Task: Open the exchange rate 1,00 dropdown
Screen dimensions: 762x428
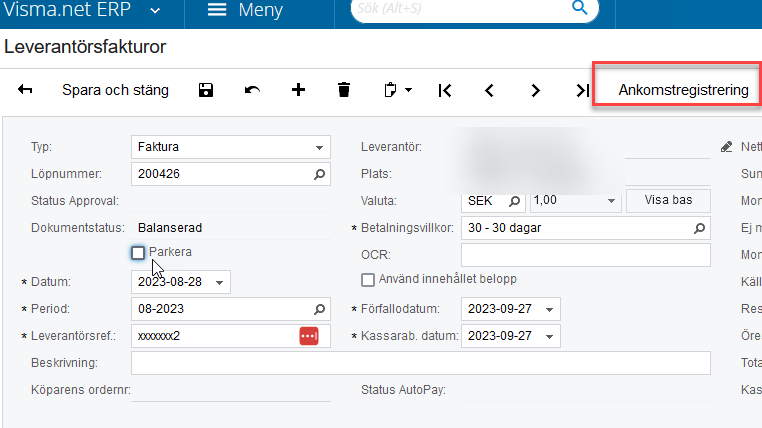Action: 611,201
